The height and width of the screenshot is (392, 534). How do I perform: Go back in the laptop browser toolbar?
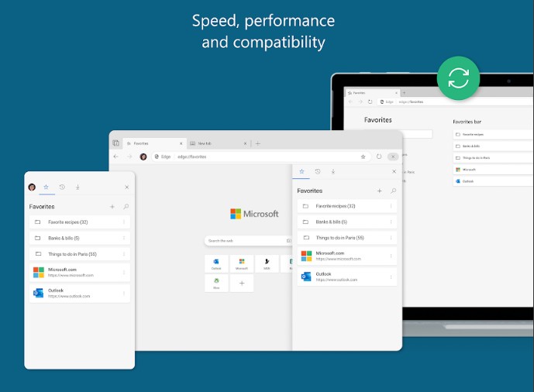point(350,101)
